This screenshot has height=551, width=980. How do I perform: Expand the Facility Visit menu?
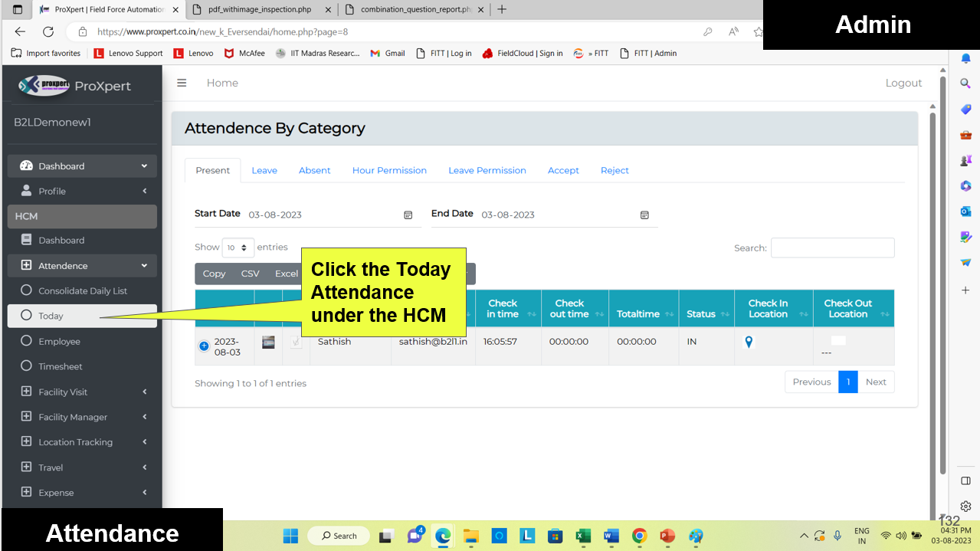tap(82, 392)
